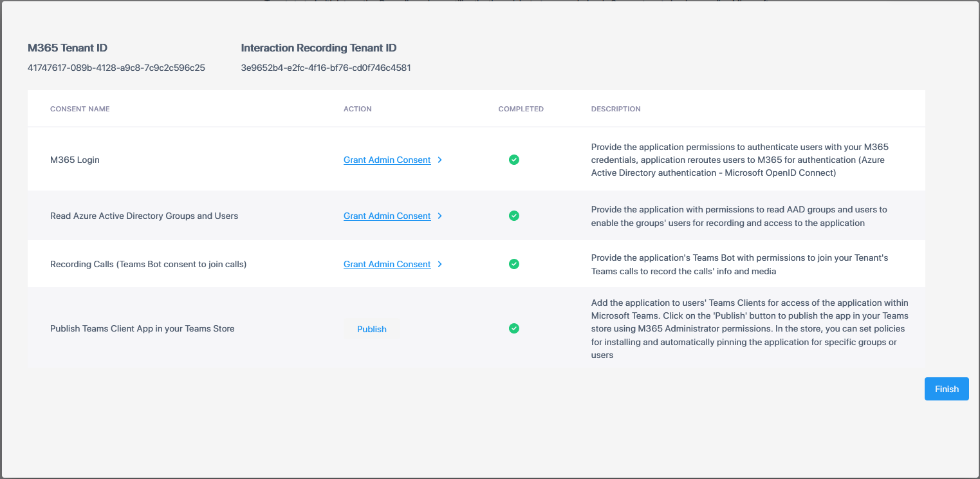Click chevron arrow beside M365 Login Grant Admin Consent
The height and width of the screenshot is (479, 980).
pyautogui.click(x=439, y=160)
